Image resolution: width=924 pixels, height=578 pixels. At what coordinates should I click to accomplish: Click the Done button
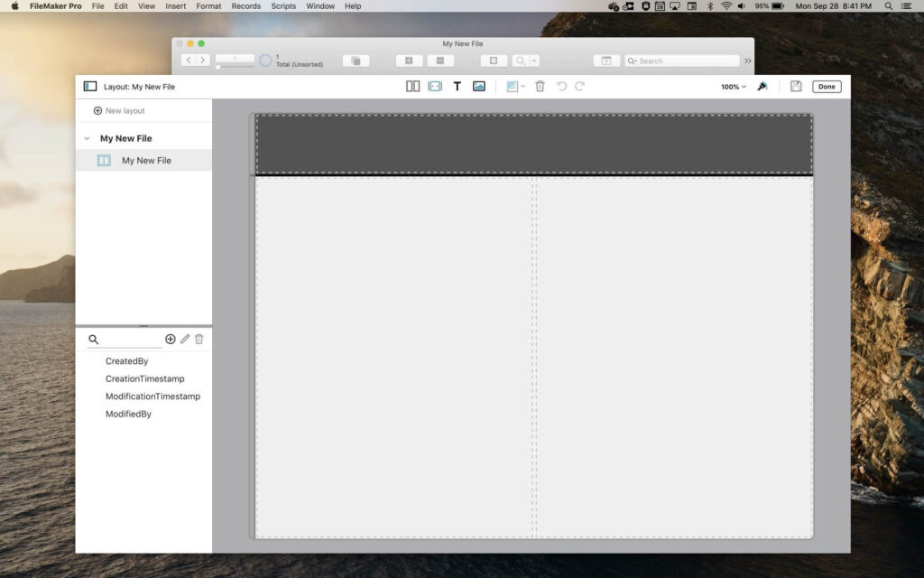(x=827, y=86)
